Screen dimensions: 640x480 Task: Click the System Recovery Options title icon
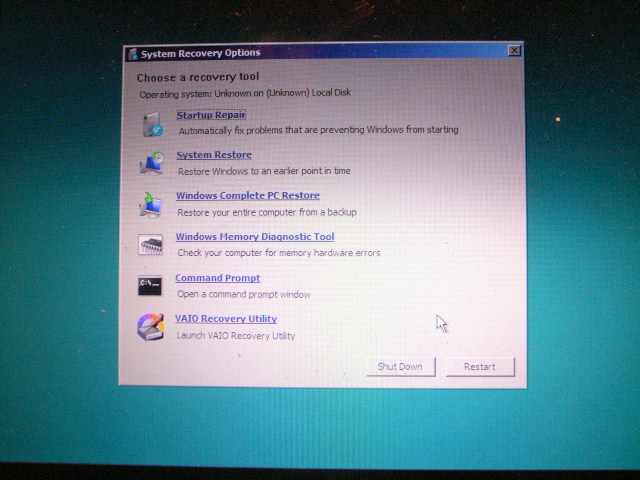click(132, 54)
